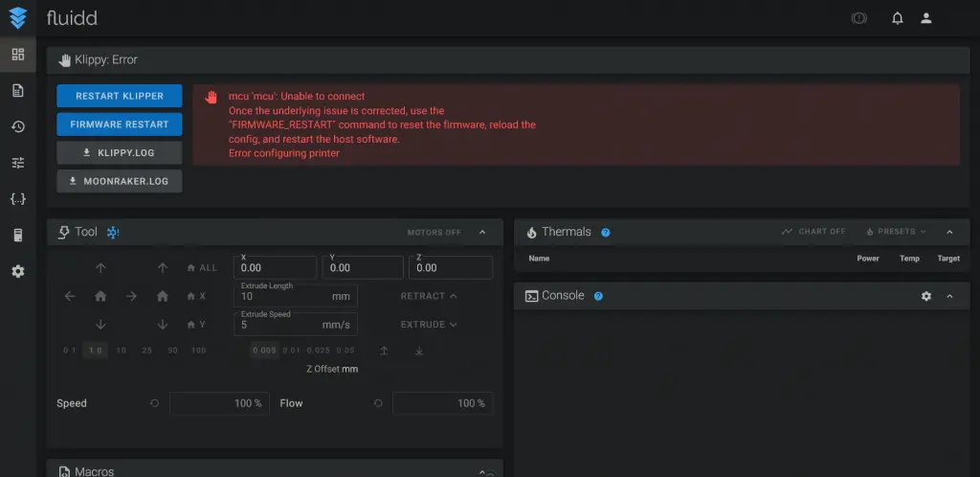This screenshot has height=477, width=980.
Task: Open notifications bell
Action: click(x=898, y=18)
